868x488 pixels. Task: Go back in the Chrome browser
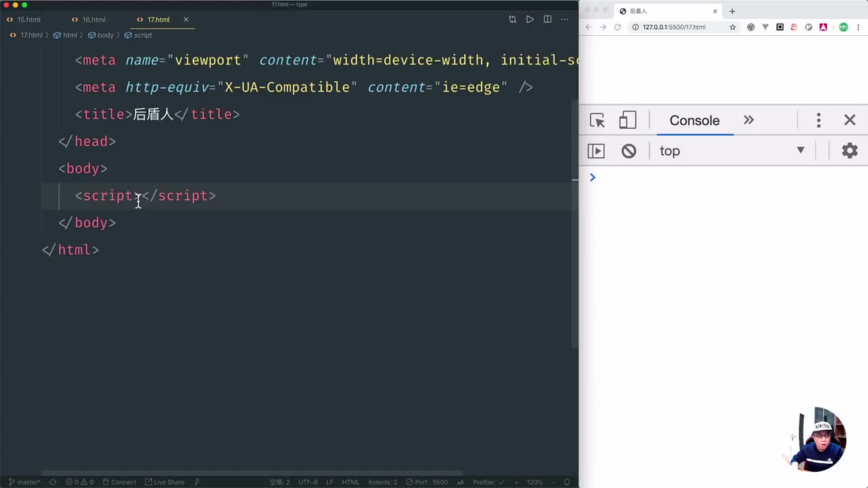[x=589, y=27]
